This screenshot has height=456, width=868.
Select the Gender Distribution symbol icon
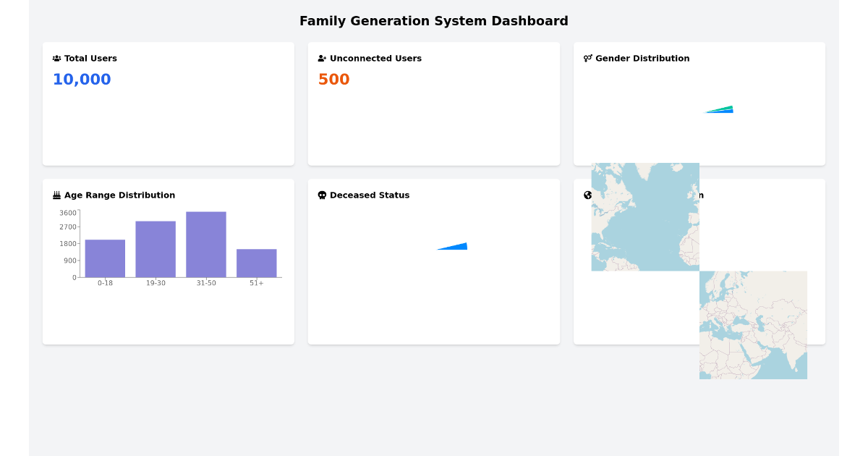click(x=587, y=58)
